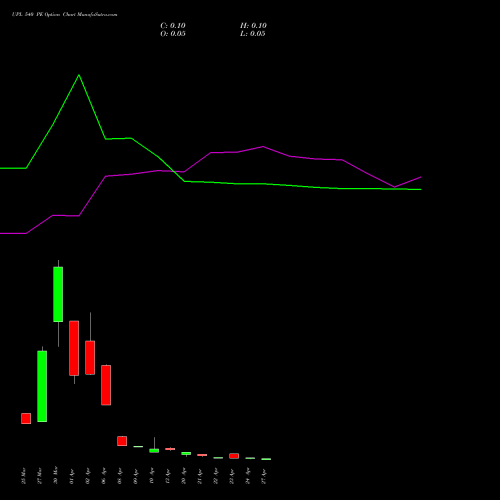Viewport: 500px width, 500px height.
Task: Select the 06 Apr date label
Action: (103, 476)
